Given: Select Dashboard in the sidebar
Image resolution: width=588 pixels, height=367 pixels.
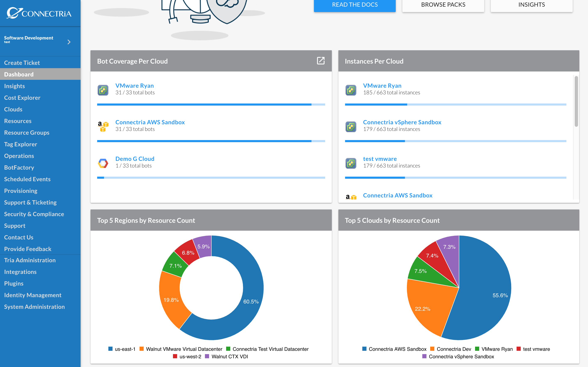Looking at the screenshot, I should 40,74.
